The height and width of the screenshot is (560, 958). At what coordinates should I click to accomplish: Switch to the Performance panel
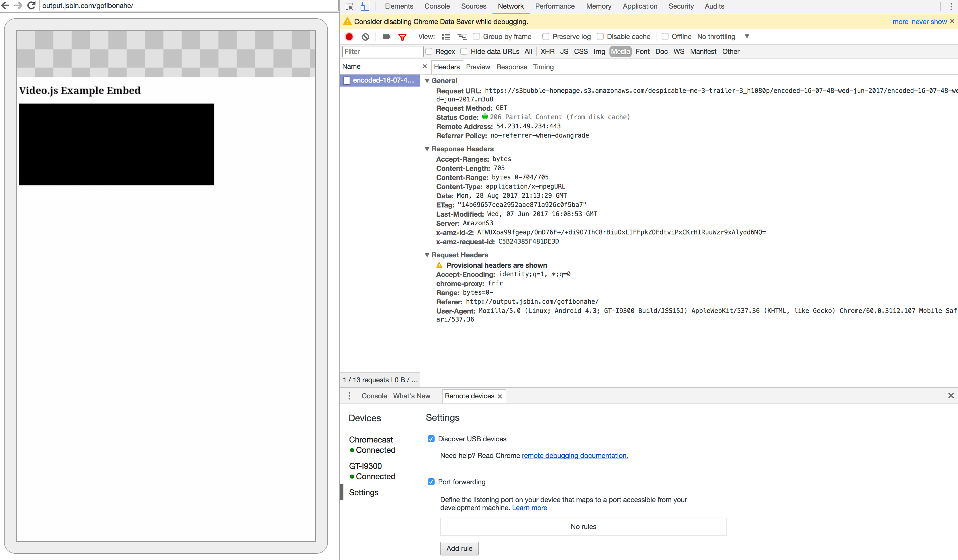[555, 6]
